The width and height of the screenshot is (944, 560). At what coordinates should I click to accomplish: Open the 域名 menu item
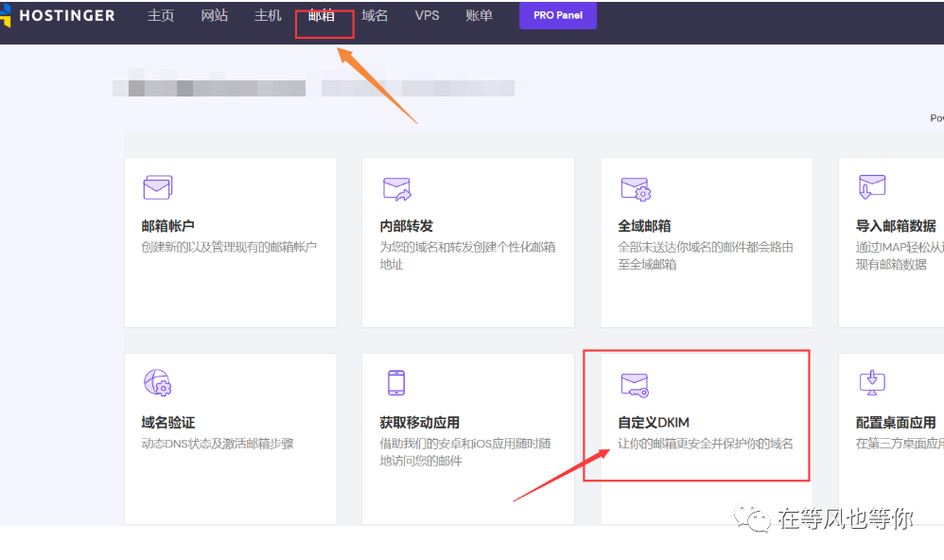pos(375,15)
